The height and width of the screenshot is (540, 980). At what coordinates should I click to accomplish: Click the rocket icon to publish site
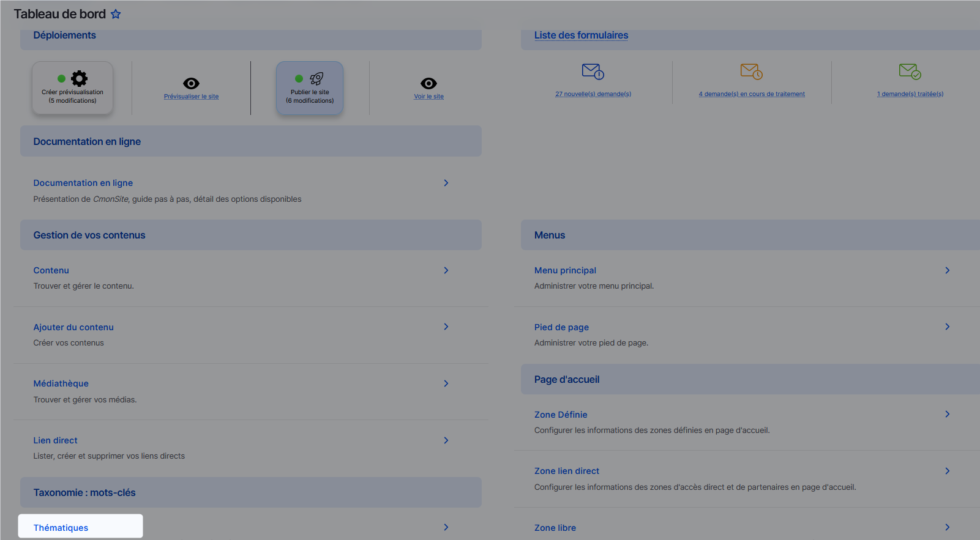(316, 78)
